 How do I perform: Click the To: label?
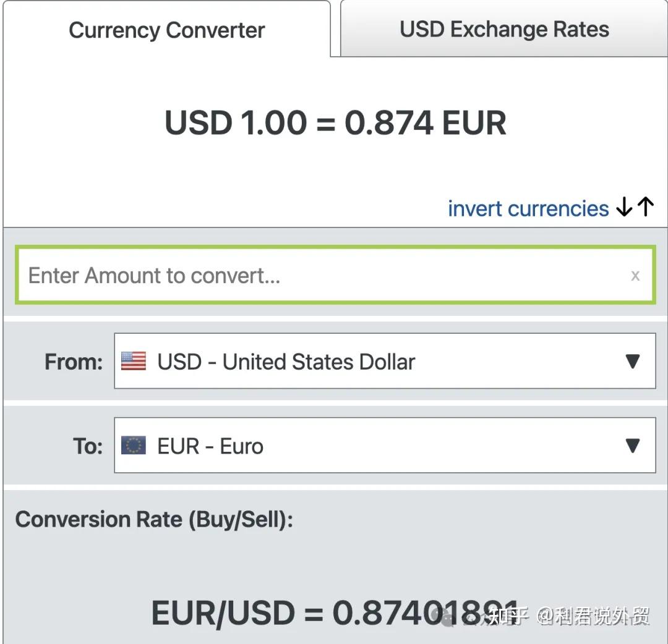click(x=88, y=446)
